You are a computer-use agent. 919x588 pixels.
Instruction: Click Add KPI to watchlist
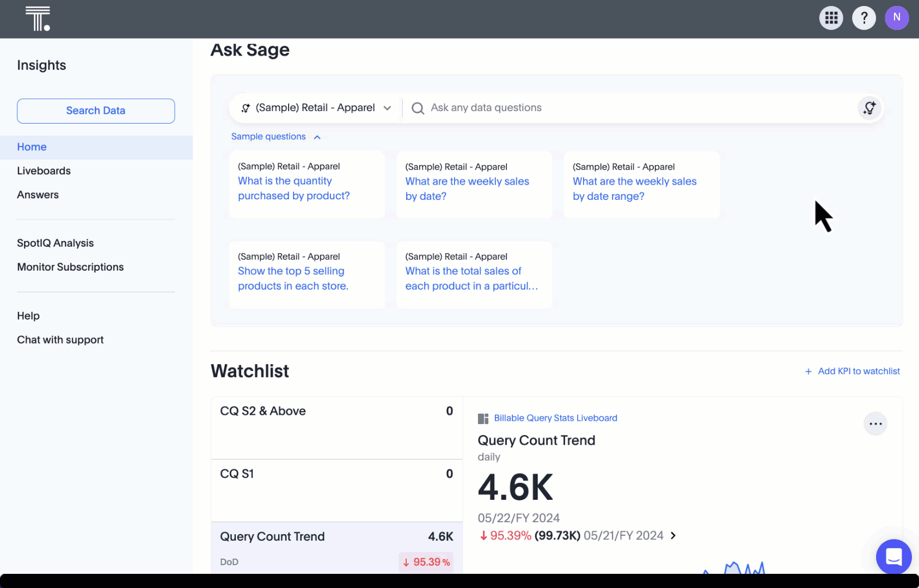pos(853,371)
